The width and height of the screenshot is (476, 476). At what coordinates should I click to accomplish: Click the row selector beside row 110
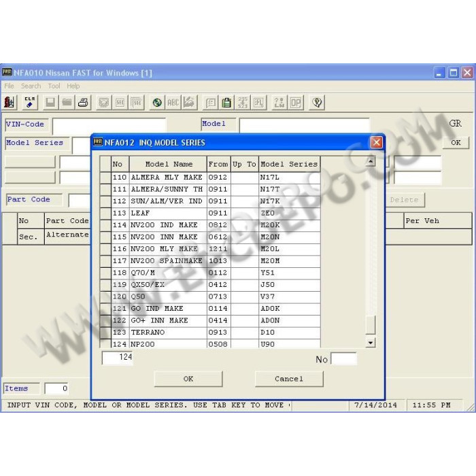105,177
